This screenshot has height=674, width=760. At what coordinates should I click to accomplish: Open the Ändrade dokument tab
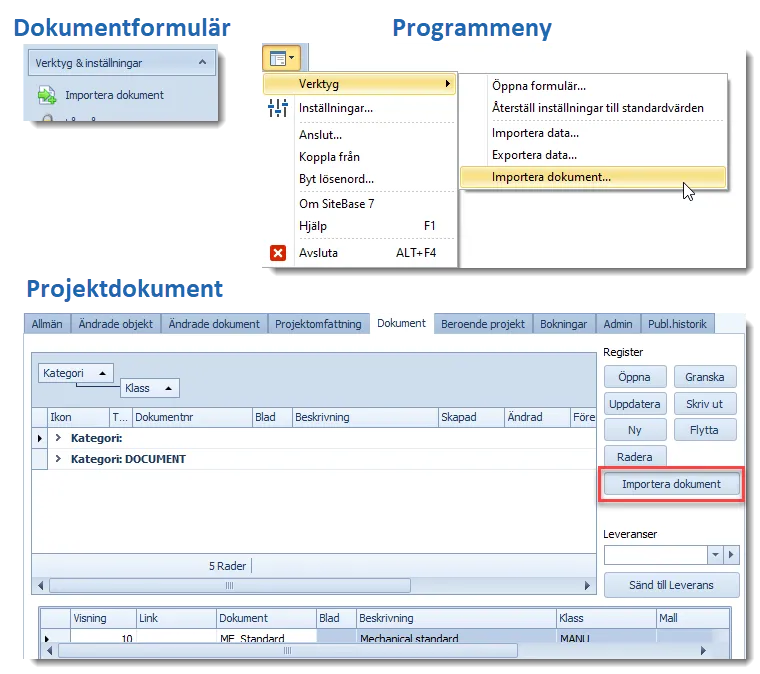tap(214, 324)
